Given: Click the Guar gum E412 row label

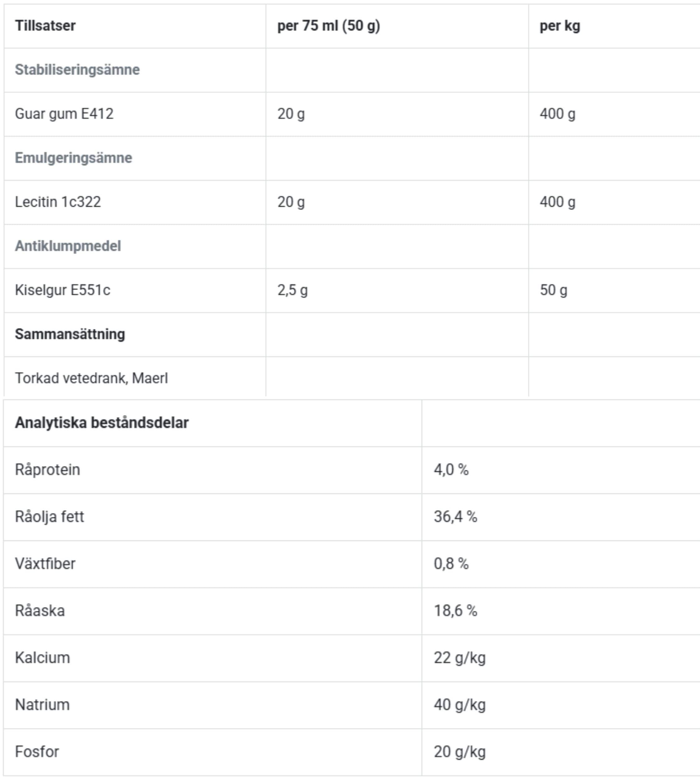Looking at the screenshot, I should (64, 114).
